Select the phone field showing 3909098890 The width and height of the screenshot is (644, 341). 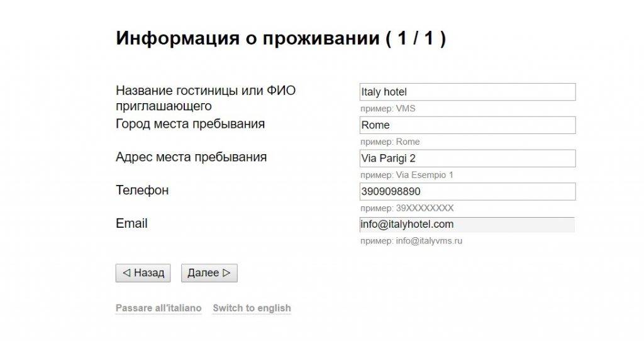(467, 191)
